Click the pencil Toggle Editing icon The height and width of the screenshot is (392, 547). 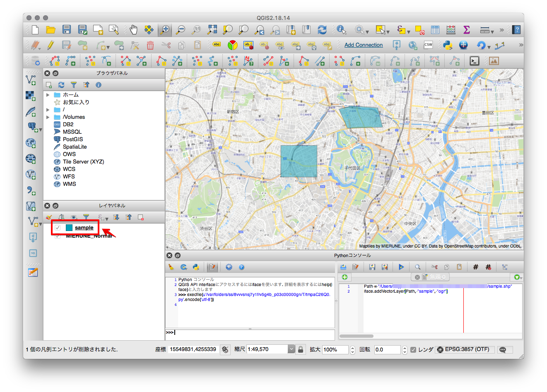click(51, 45)
